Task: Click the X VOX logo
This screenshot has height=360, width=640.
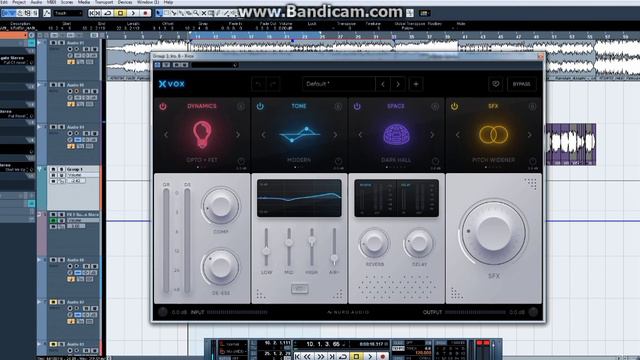Action: tap(172, 84)
